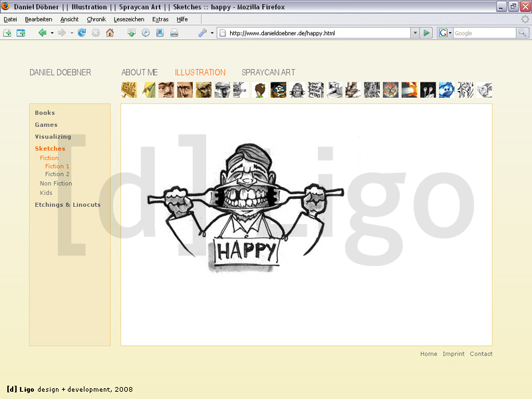The width and height of the screenshot is (532, 399).
Task: Open the Books sidebar link
Action: click(45, 112)
